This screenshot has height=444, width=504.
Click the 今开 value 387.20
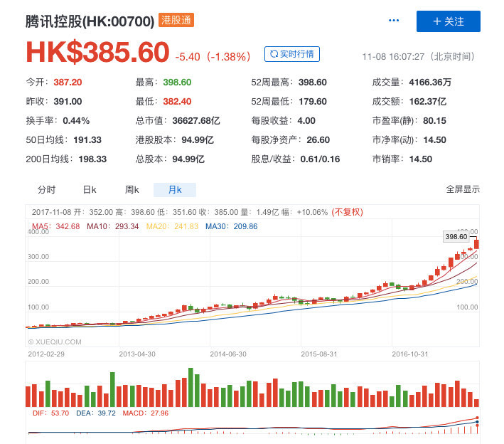click(68, 83)
